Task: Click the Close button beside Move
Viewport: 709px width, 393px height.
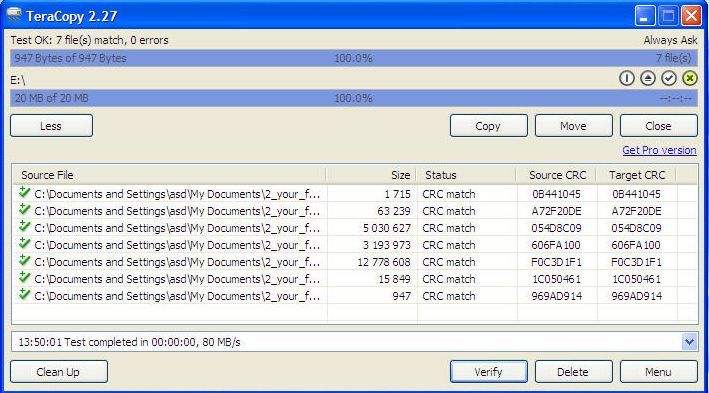Action: [658, 126]
